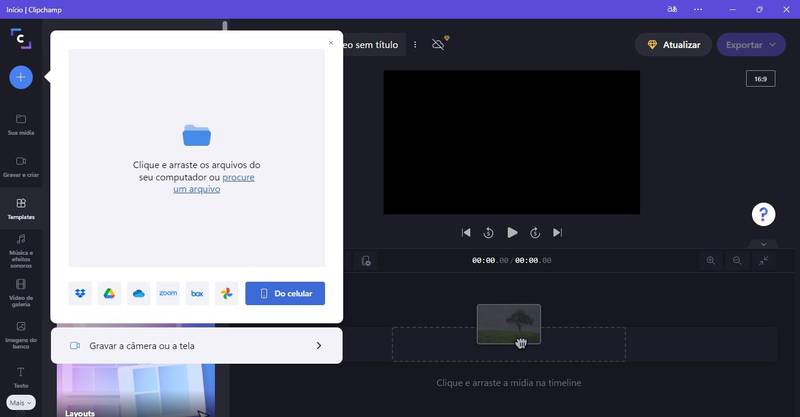Screen dimensions: 800x417
Task: Click the text size icon in title bar
Action: click(x=672, y=9)
